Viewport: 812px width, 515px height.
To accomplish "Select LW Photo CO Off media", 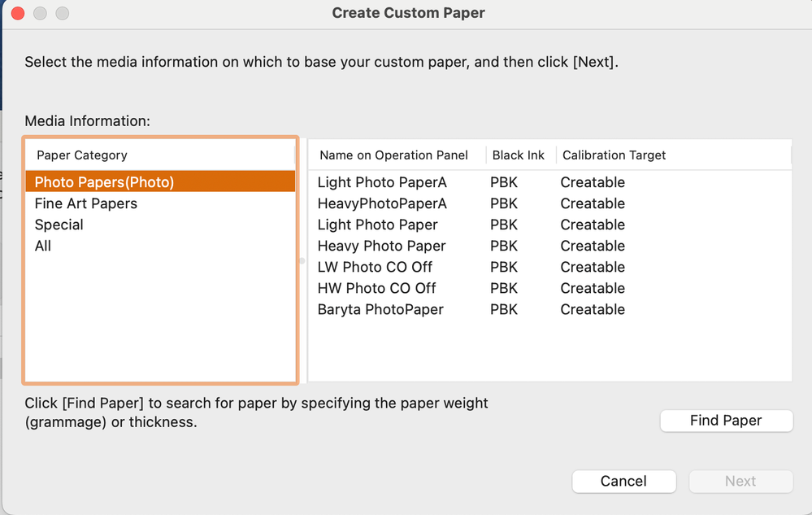I will pos(375,267).
